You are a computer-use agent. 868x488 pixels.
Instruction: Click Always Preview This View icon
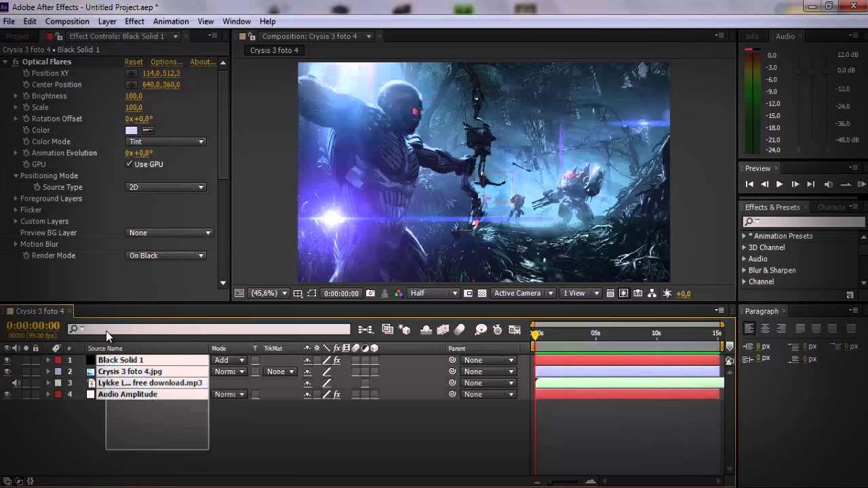239,293
